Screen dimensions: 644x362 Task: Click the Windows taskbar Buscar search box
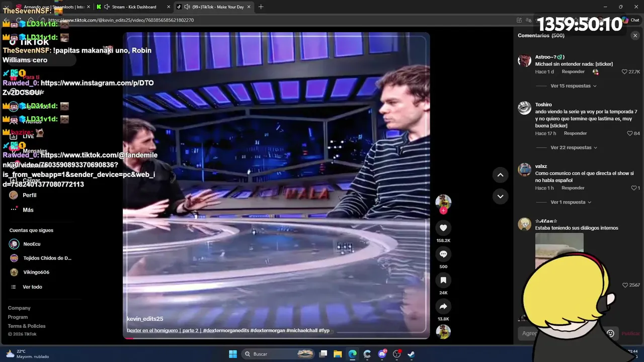pyautogui.click(x=278, y=354)
